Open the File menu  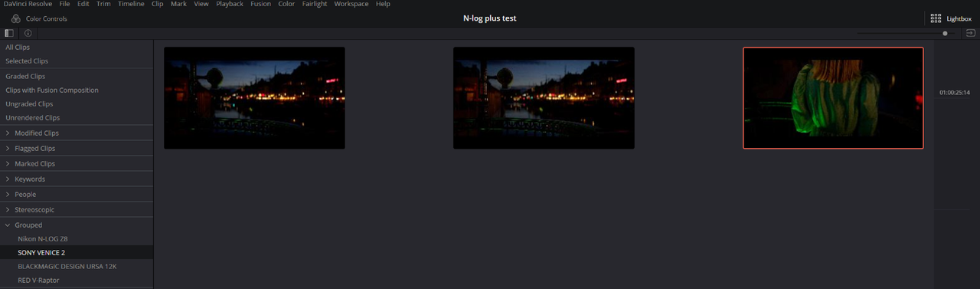coord(65,4)
